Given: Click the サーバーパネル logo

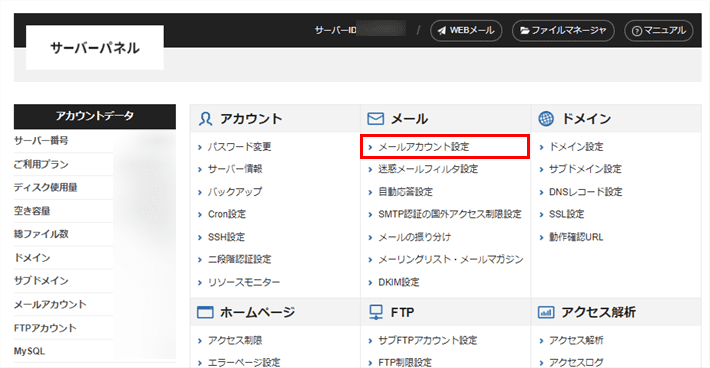Looking at the screenshot, I should coord(95,48).
